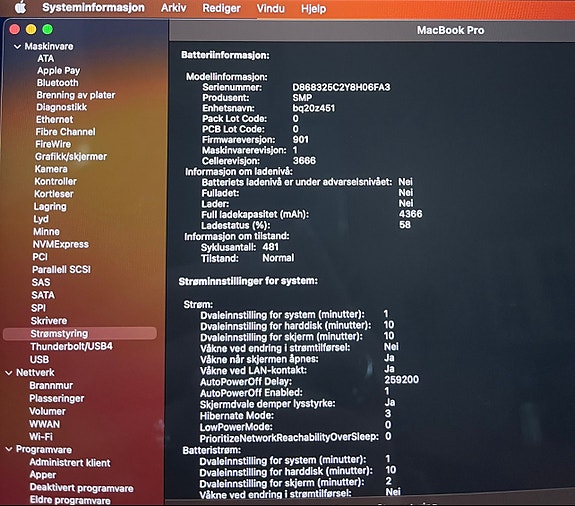575x506 pixels.
Task: Select NVMExpress in the hardware list
Action: 61,244
